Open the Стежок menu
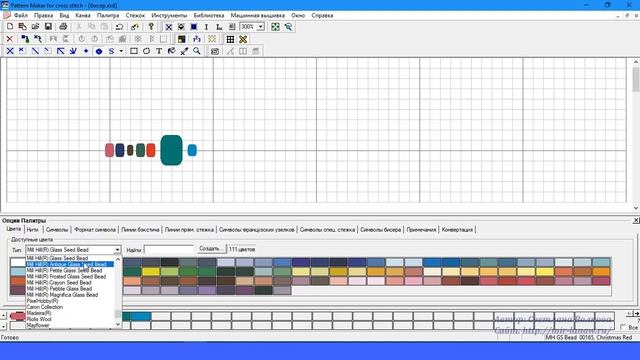This screenshot has width=640, height=360. coord(135,15)
